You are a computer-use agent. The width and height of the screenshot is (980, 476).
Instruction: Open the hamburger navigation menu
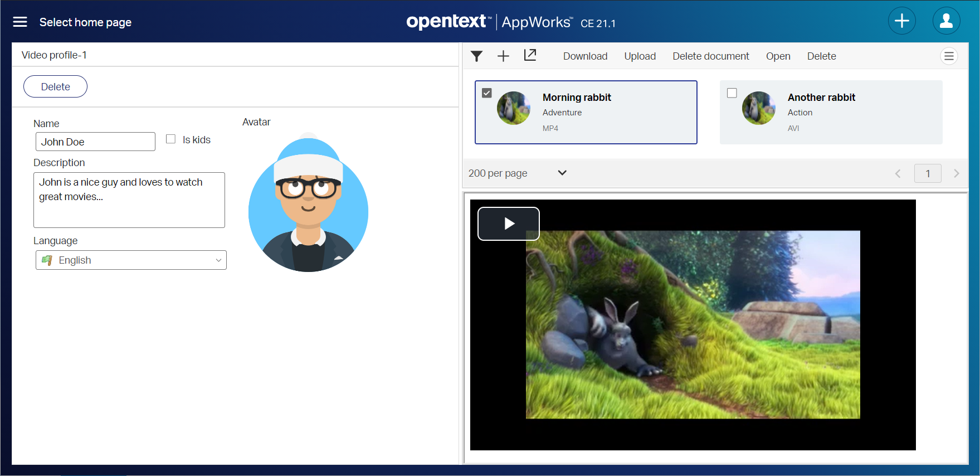20,22
